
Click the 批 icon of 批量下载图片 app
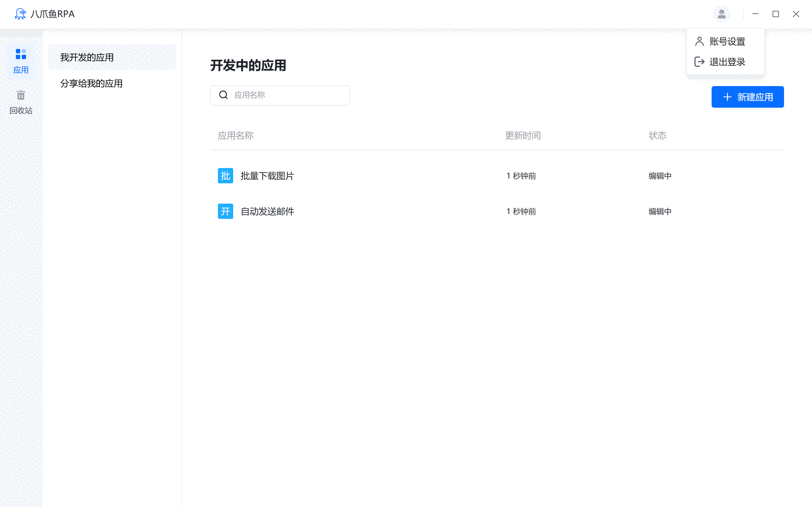225,175
